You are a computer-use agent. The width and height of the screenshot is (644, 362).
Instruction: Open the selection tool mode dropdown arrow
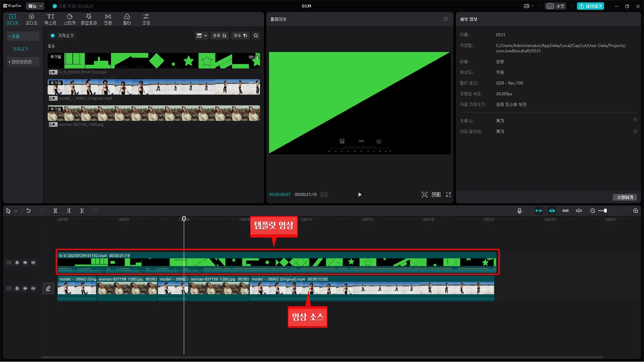16,211
